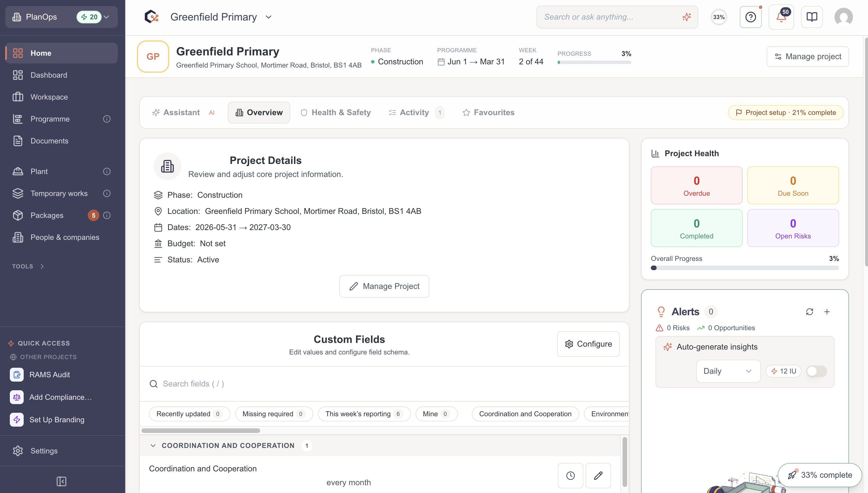Screen dimensions: 868x493
Task: Open Settings in sidebar
Action: tap(61, 451)
